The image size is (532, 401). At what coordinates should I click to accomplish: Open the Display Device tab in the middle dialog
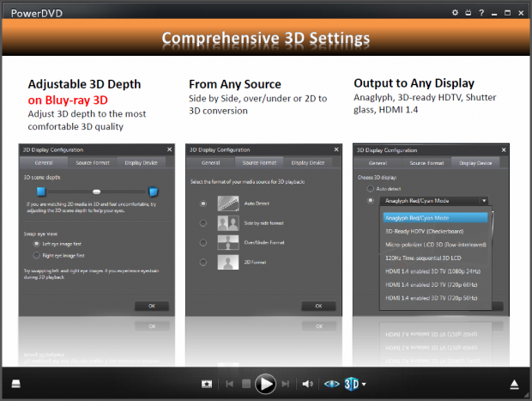[x=307, y=162]
